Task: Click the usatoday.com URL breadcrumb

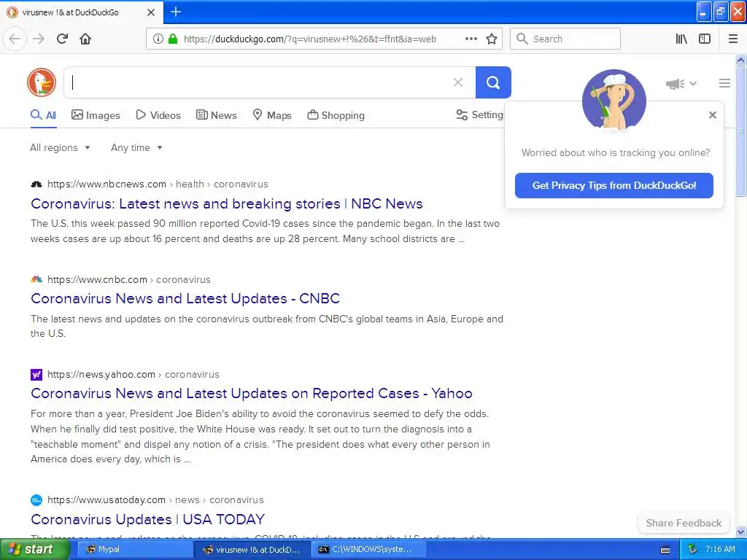Action: click(107, 500)
